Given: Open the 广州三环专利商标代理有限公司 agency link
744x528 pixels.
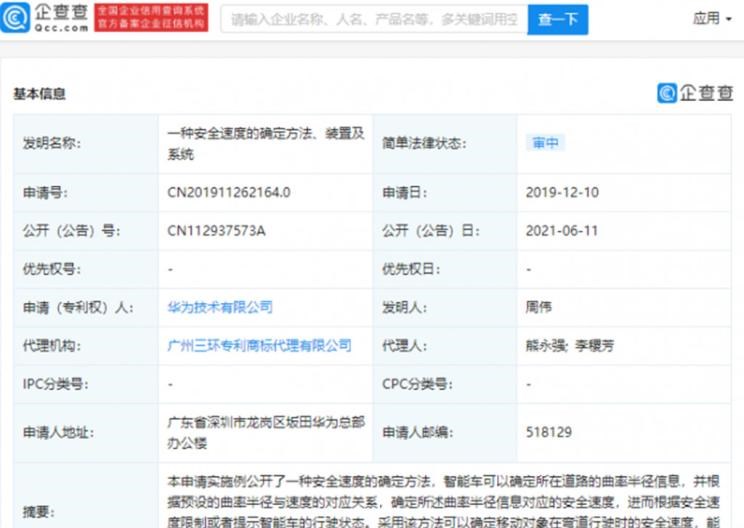Looking at the screenshot, I should click(x=260, y=345).
